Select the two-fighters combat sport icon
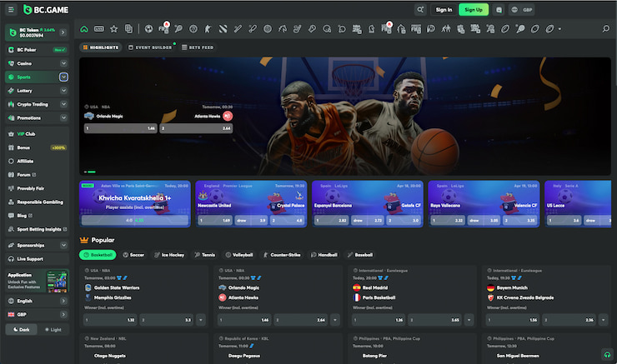The width and height of the screenshot is (617, 364). (x=446, y=28)
